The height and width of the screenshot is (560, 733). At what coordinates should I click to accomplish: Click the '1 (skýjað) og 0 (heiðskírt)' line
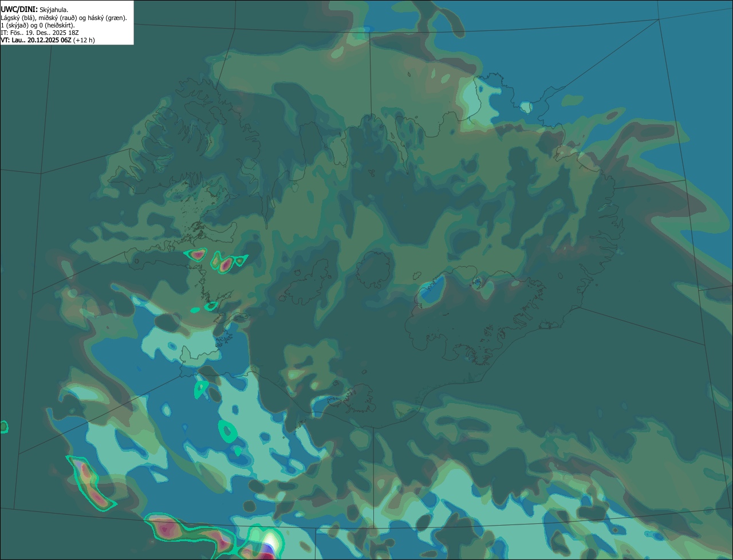pyautogui.click(x=38, y=25)
